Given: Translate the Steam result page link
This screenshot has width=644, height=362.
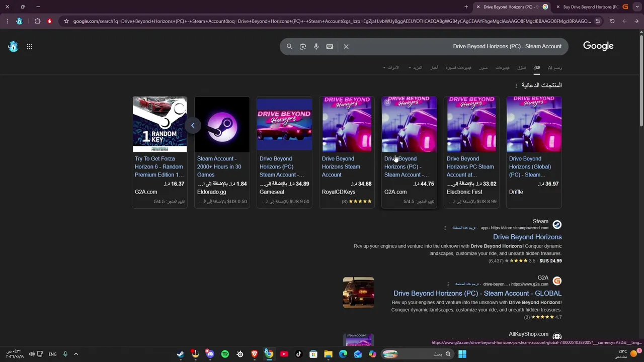Looking at the screenshot, I should [x=464, y=228].
